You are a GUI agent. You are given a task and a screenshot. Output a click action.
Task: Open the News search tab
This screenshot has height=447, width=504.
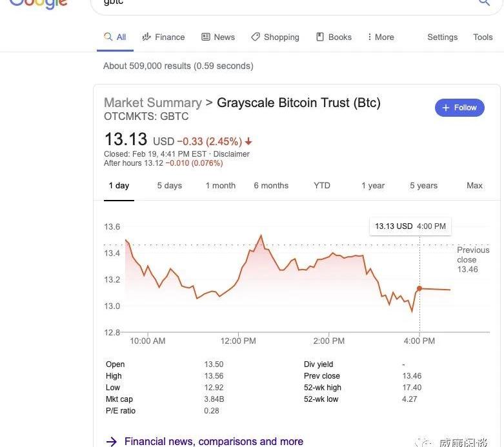[x=218, y=37]
